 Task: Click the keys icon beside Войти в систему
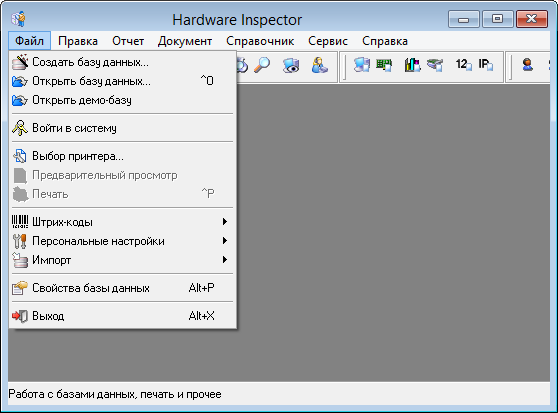(x=20, y=128)
